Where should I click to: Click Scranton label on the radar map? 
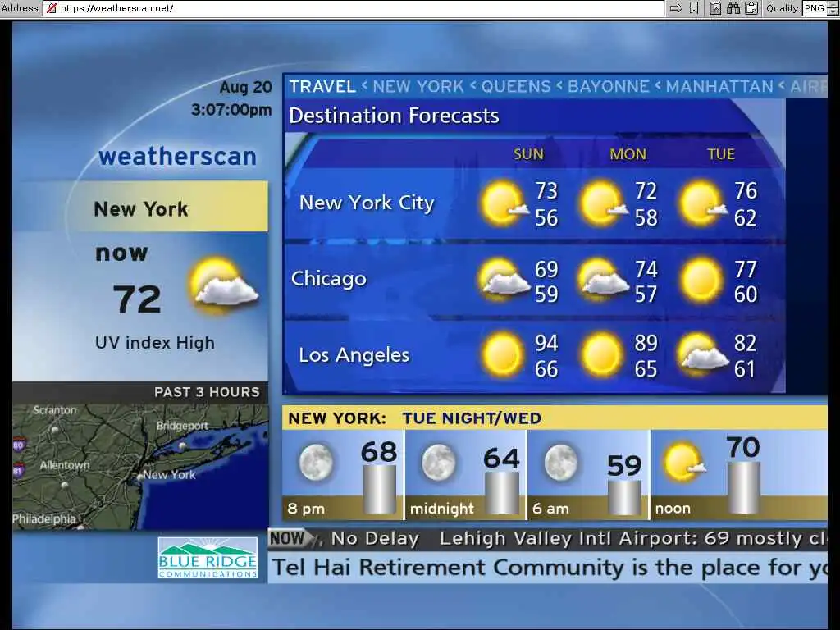click(x=55, y=410)
